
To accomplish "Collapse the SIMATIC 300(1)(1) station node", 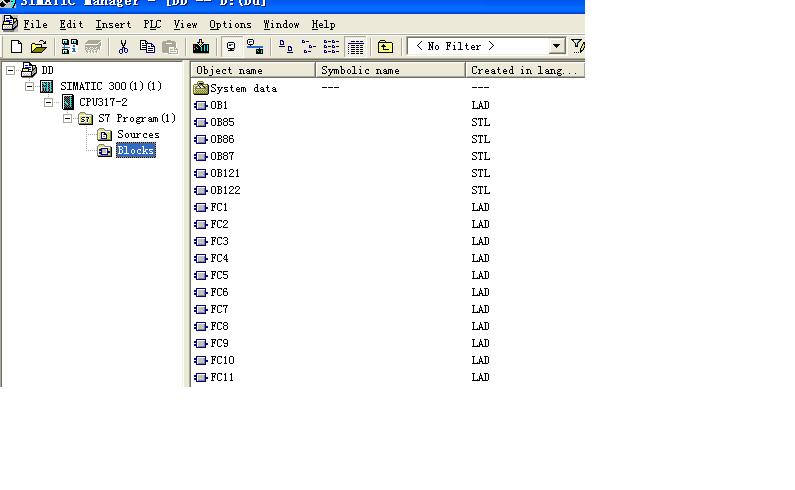I will pyautogui.click(x=29, y=86).
